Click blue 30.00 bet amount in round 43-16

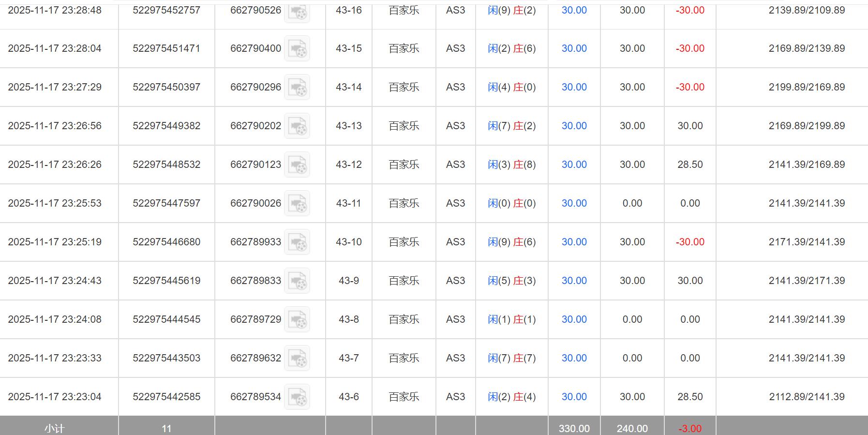[x=574, y=10]
